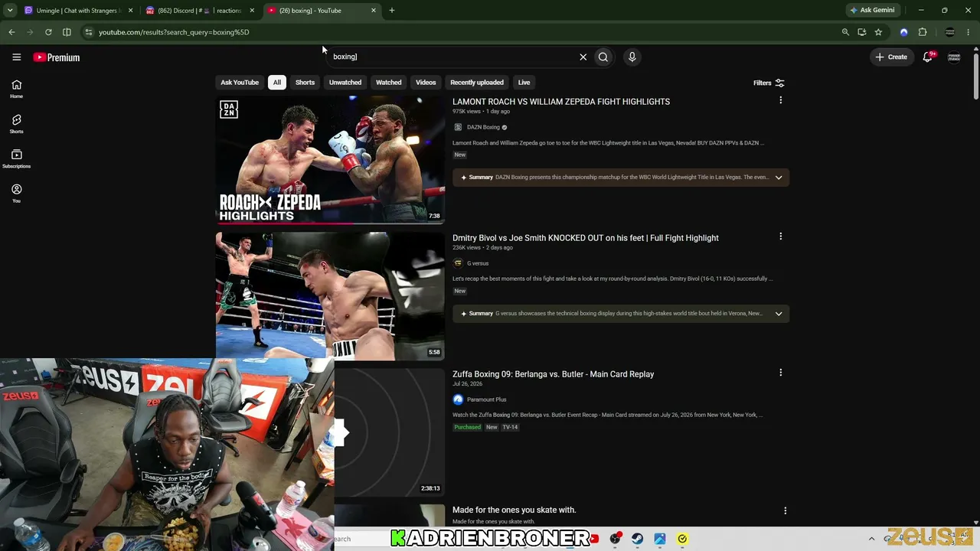Run the search with magnifier button

pos(603,57)
